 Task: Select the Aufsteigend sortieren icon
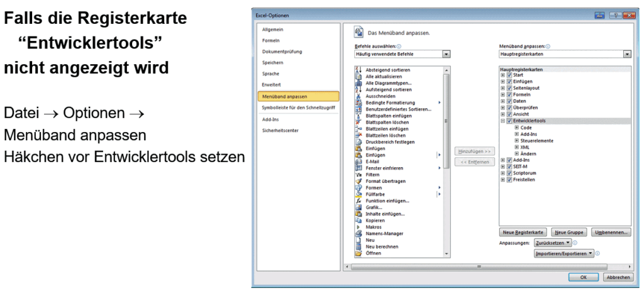click(x=358, y=89)
